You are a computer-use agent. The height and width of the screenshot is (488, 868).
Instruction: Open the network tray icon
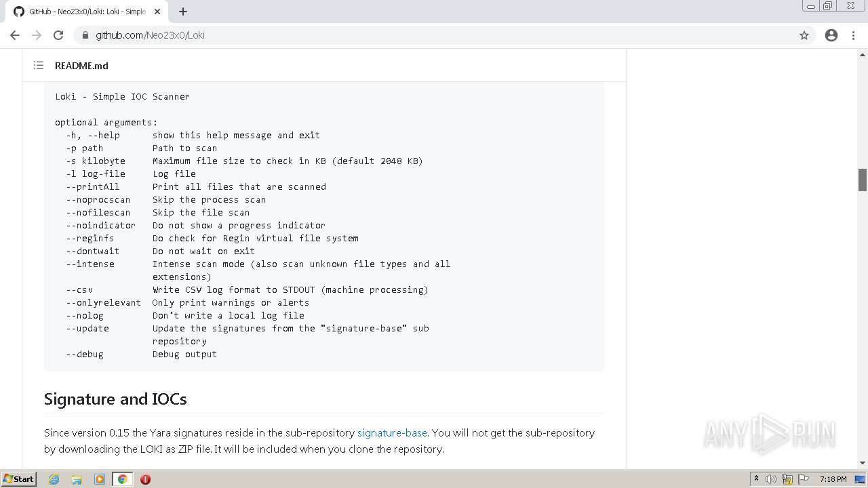click(x=787, y=479)
